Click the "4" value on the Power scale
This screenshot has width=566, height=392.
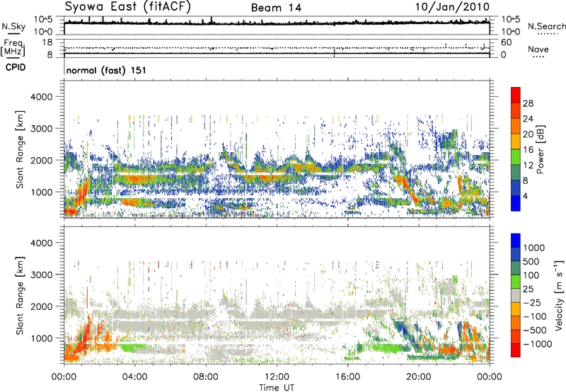tap(525, 196)
